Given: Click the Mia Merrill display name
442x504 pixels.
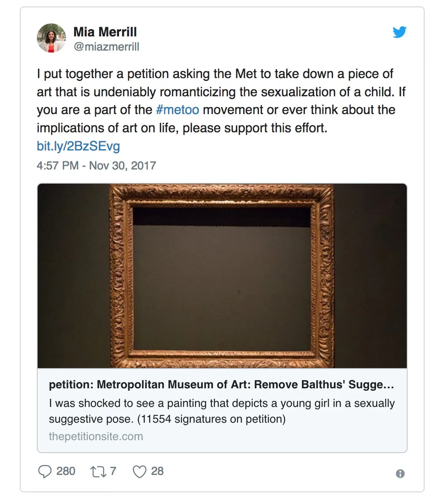Looking at the screenshot, I should click(x=105, y=32).
